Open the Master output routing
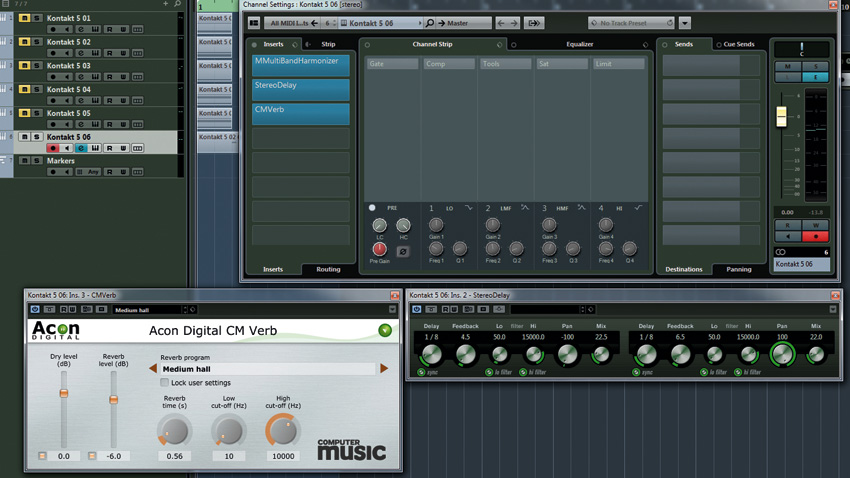Screen dimensions: 850x478 [x=463, y=23]
